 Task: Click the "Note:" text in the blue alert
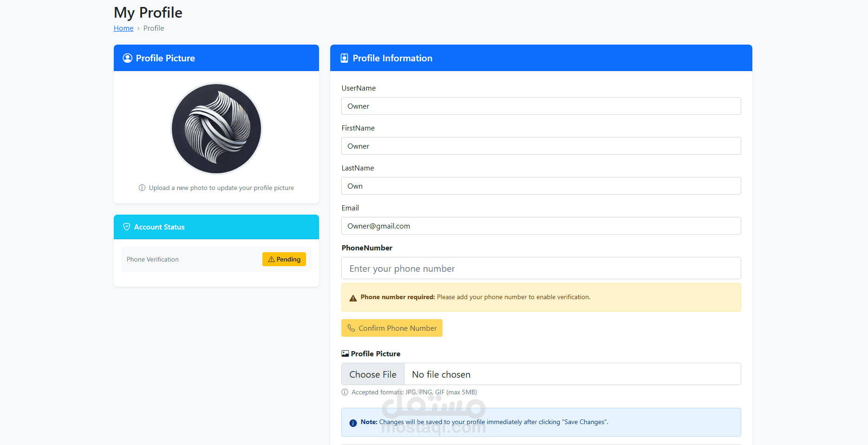(x=369, y=422)
